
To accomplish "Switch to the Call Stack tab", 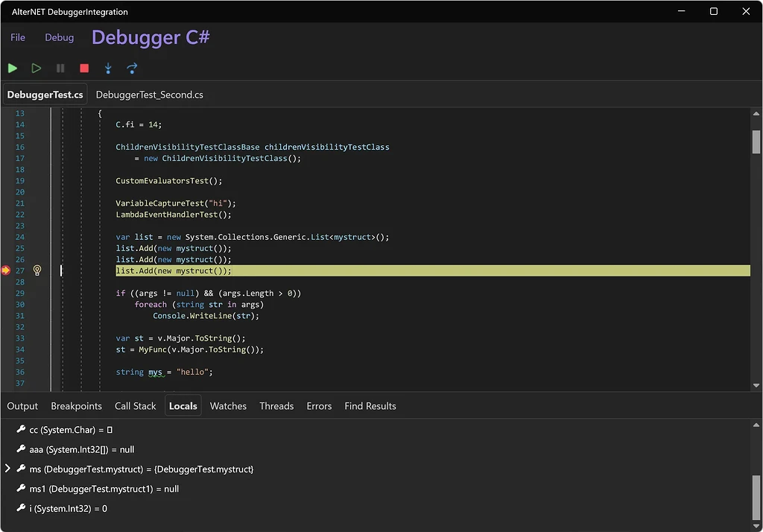I will [135, 406].
